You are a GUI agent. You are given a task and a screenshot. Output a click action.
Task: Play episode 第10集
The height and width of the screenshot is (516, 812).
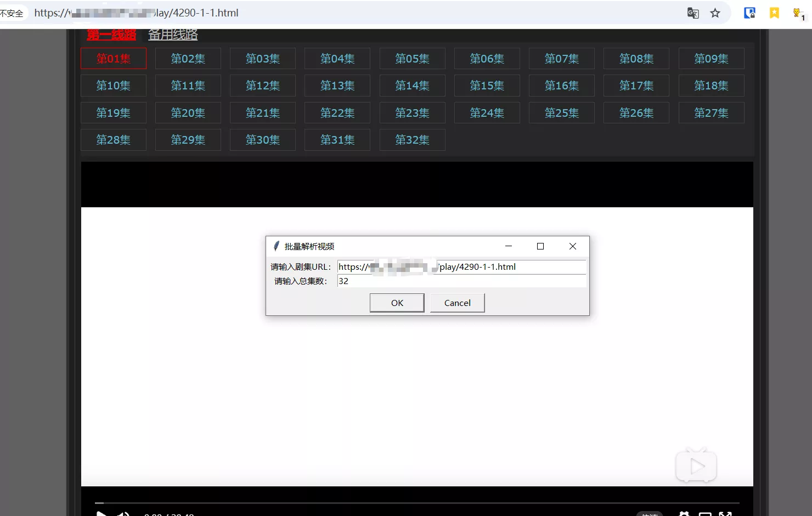point(114,86)
